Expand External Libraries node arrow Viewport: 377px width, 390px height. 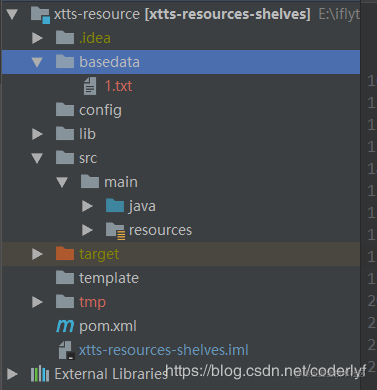coord(12,374)
